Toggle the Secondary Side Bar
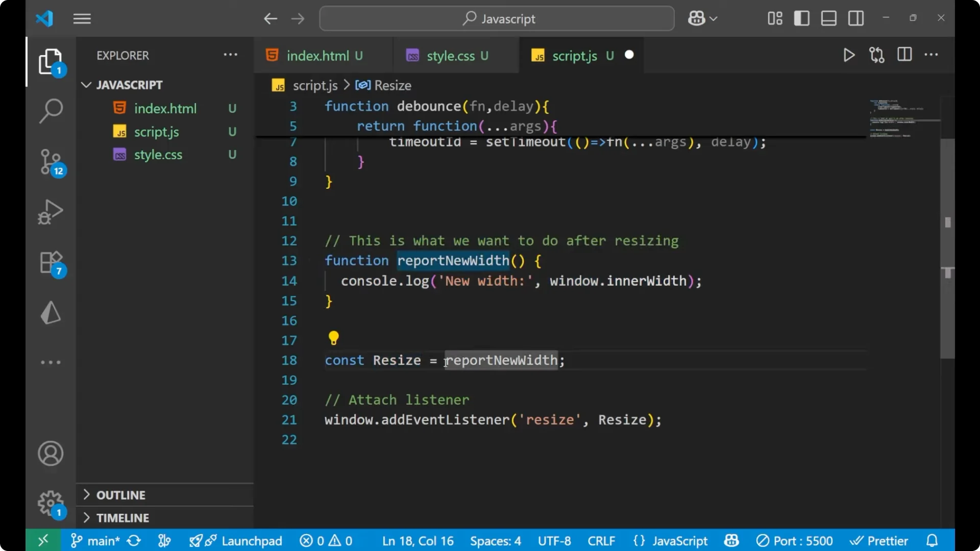This screenshot has height=551, width=980. point(855,18)
